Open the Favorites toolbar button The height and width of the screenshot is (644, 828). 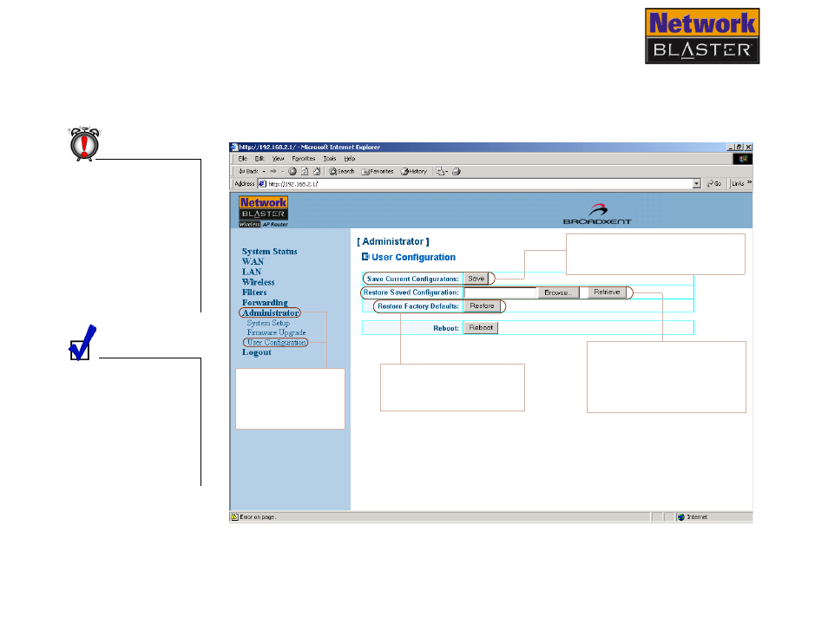(378, 172)
